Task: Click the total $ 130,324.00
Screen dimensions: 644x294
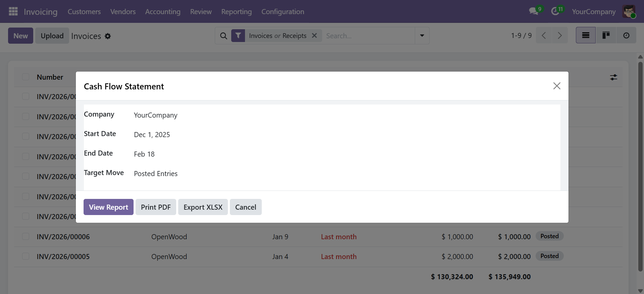Action: [x=452, y=277]
